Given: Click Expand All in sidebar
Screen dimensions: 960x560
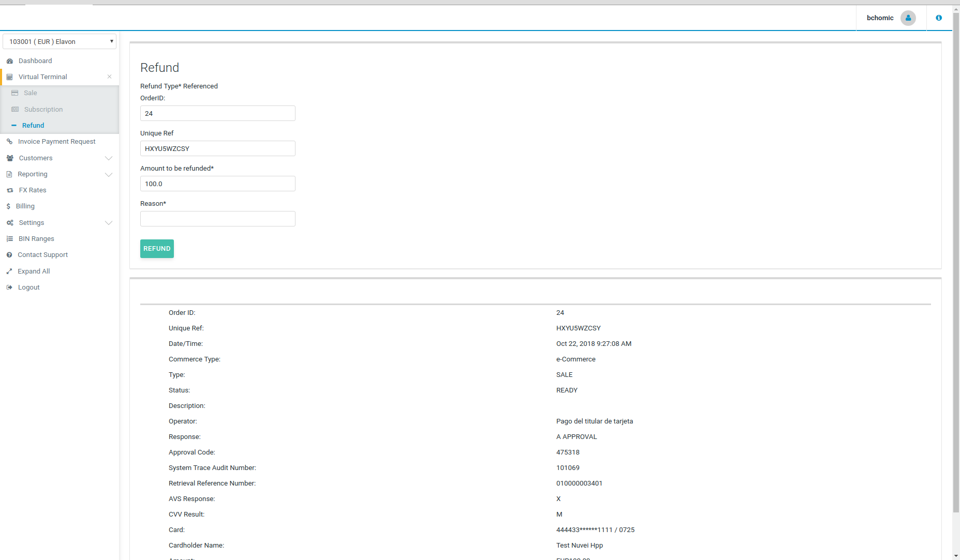Looking at the screenshot, I should point(34,271).
